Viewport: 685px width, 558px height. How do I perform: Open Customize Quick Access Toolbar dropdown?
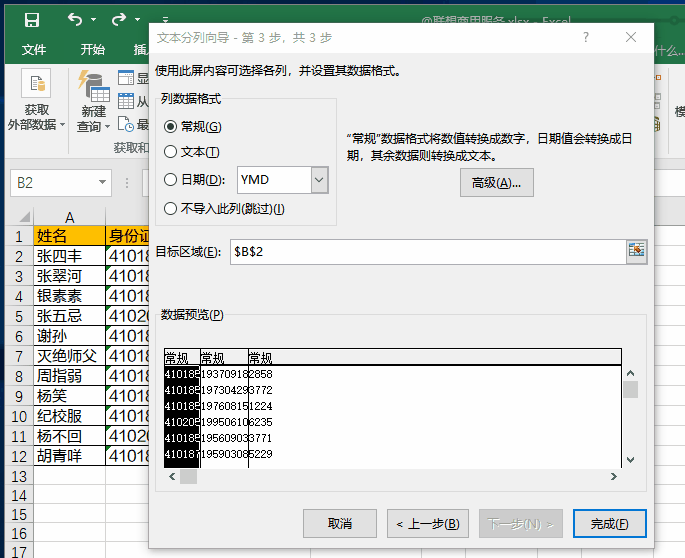[165, 19]
